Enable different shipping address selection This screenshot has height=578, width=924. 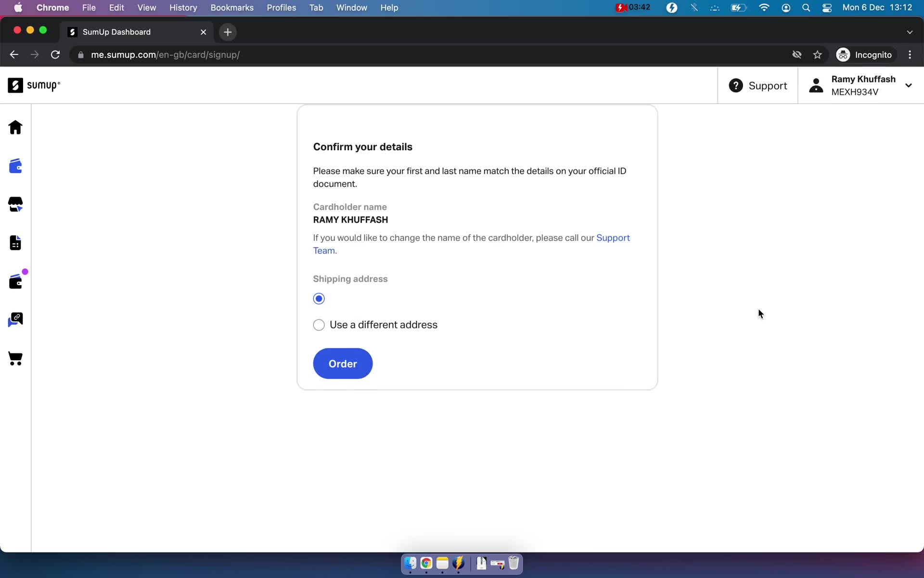pos(319,324)
